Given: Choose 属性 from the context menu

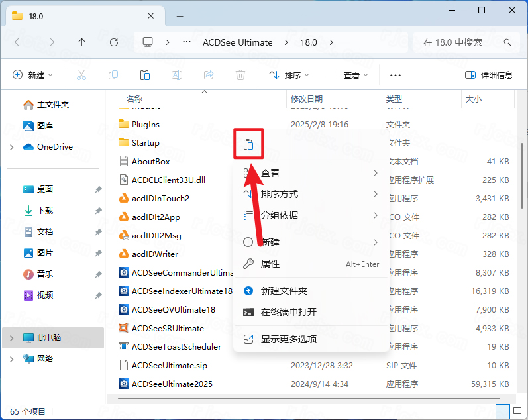Looking at the screenshot, I should 270,264.
